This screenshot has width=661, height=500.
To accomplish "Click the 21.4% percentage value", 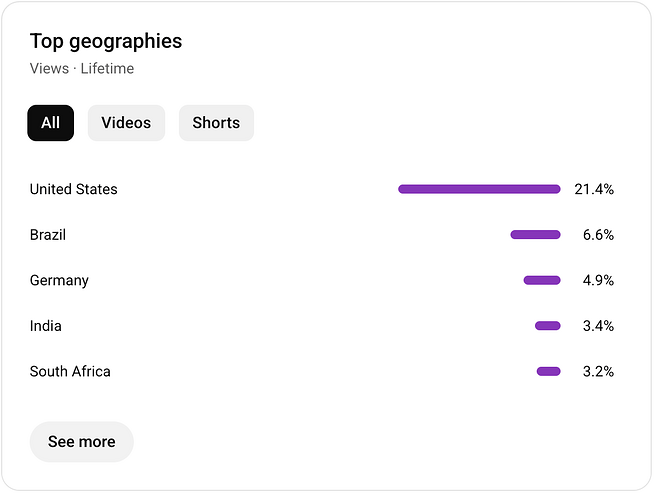I will [x=594, y=189].
